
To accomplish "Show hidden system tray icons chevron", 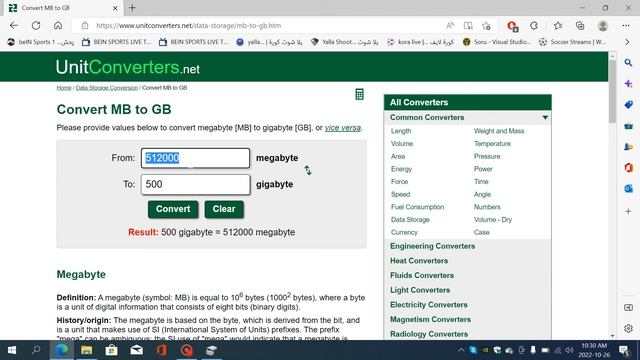I will click(461, 350).
